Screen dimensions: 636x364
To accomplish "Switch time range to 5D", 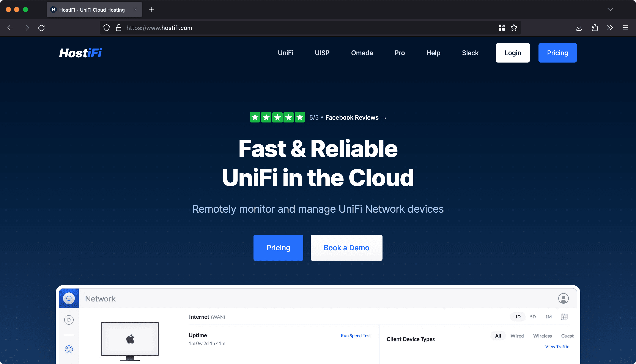I will pyautogui.click(x=533, y=317).
